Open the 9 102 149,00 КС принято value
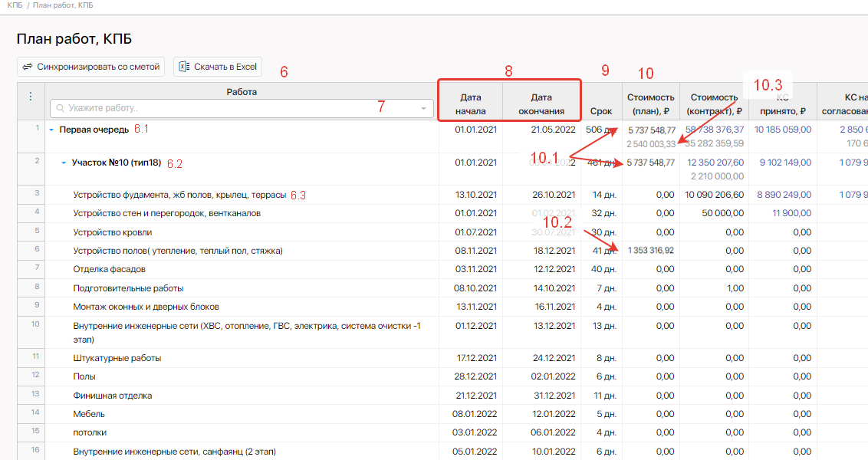Viewport: 868px width, 460px height. click(x=784, y=163)
